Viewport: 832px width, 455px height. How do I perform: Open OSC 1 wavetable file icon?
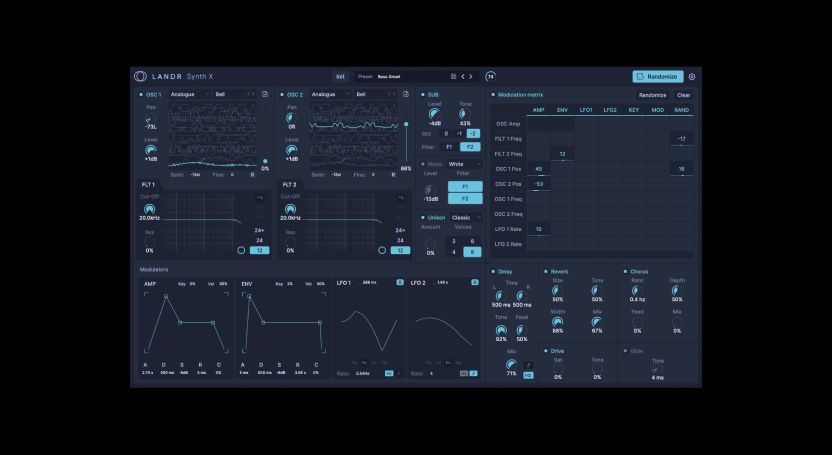(x=265, y=94)
